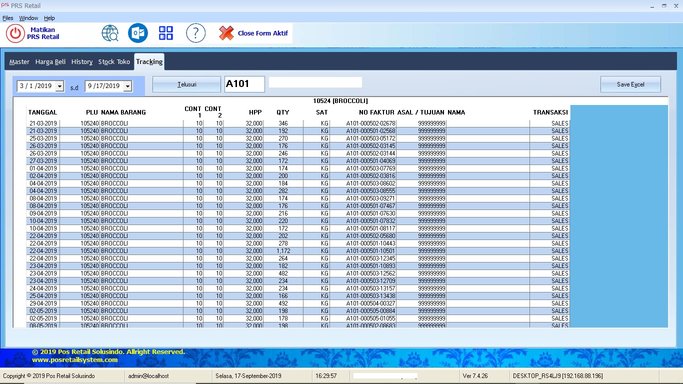Select invoice A101-000503-12562 cell
The image size is (683, 384).
tap(371, 274)
